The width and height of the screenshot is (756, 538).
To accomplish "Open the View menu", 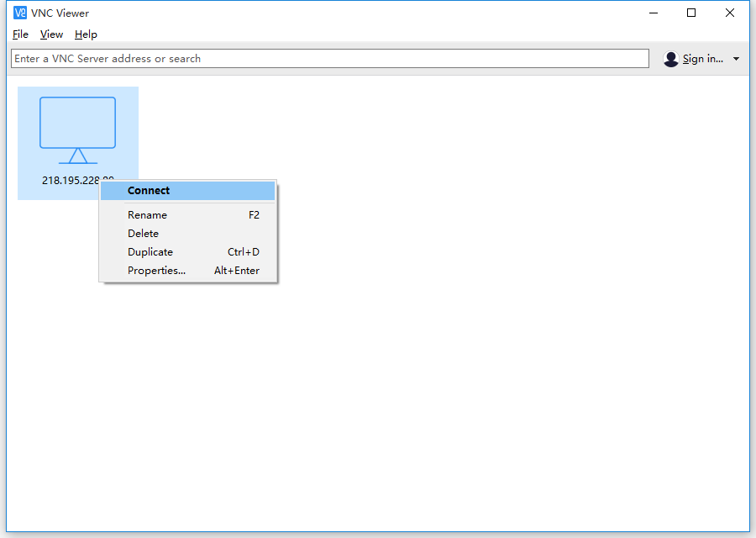I will 51,34.
